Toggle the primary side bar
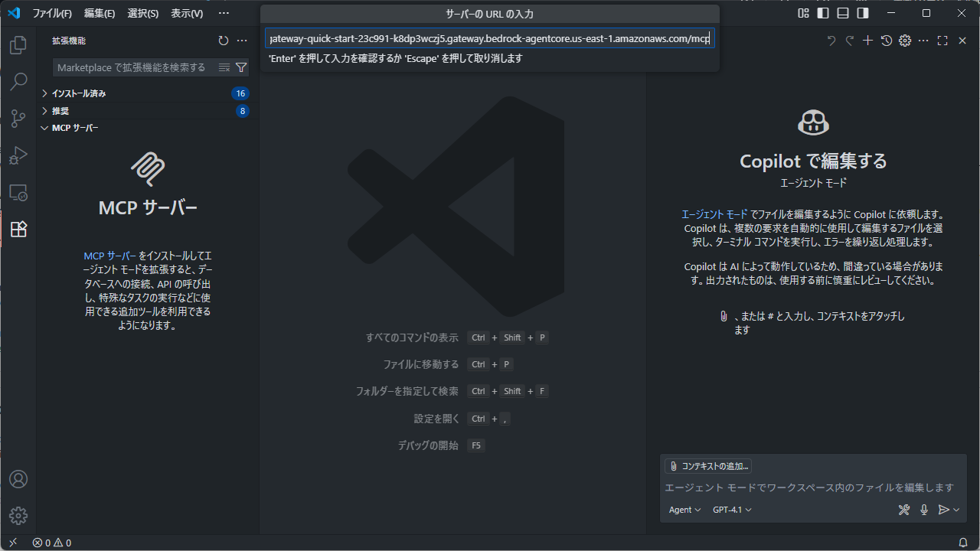The image size is (980, 551). pyautogui.click(x=823, y=13)
